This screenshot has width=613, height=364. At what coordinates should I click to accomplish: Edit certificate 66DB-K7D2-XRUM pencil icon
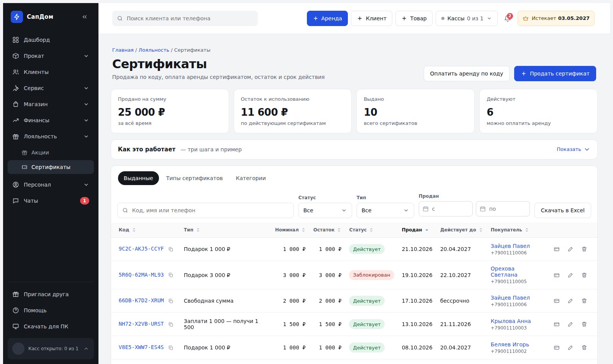coord(570,301)
